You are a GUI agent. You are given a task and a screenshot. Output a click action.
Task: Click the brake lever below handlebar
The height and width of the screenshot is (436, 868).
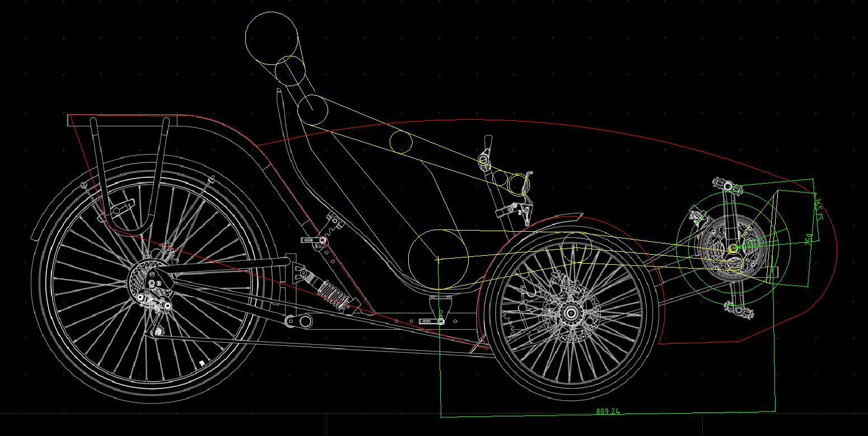511,210
